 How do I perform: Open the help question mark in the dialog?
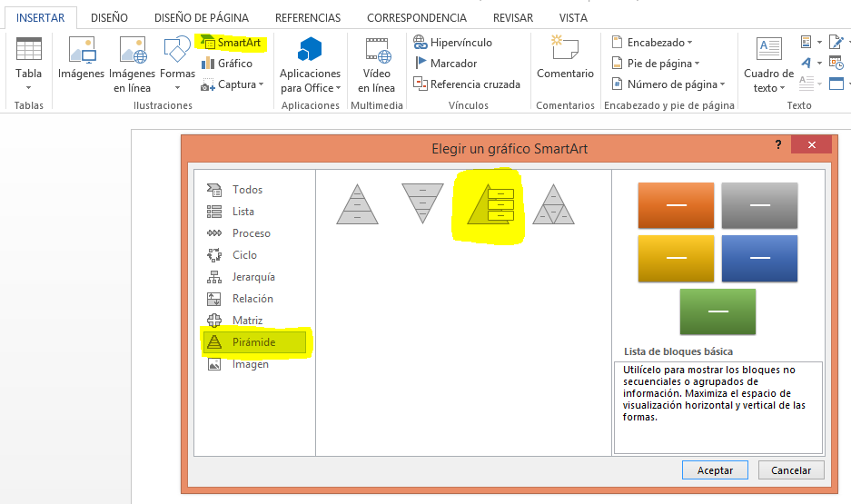tap(778, 144)
